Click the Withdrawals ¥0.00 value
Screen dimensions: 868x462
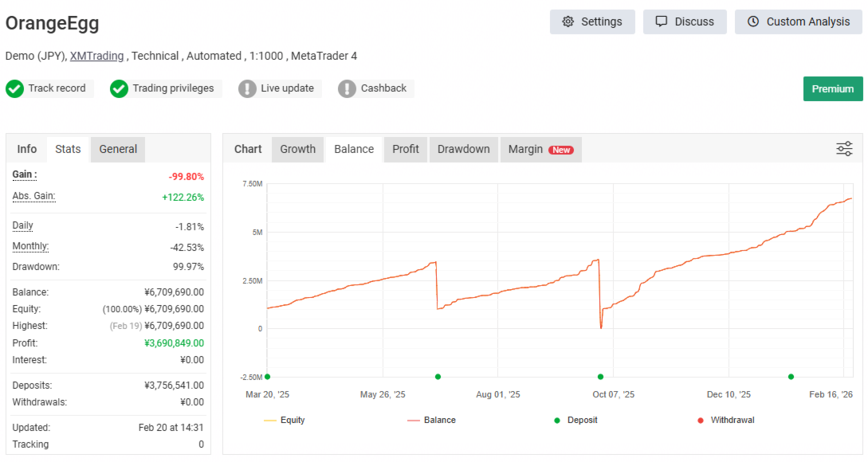point(192,402)
